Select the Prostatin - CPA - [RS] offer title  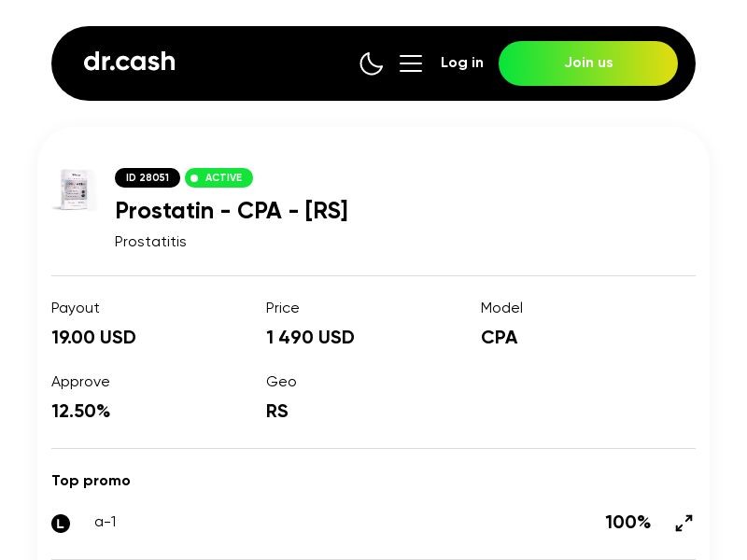232,211
